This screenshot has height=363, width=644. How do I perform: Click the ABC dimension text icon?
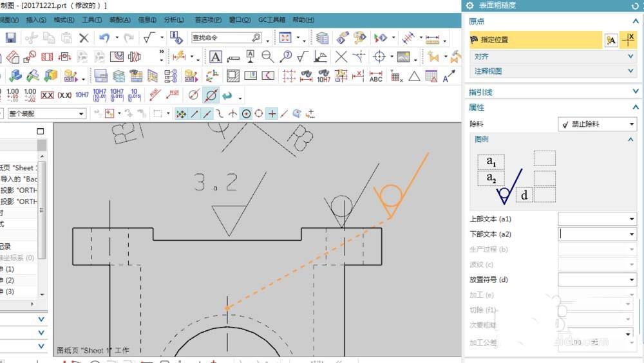pos(376,76)
